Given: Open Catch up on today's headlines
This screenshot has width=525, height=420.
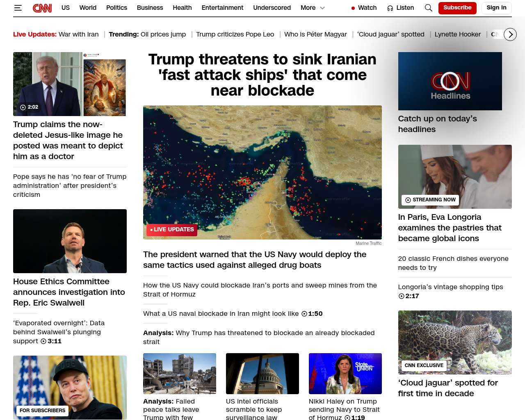Looking at the screenshot, I should 438,124.
